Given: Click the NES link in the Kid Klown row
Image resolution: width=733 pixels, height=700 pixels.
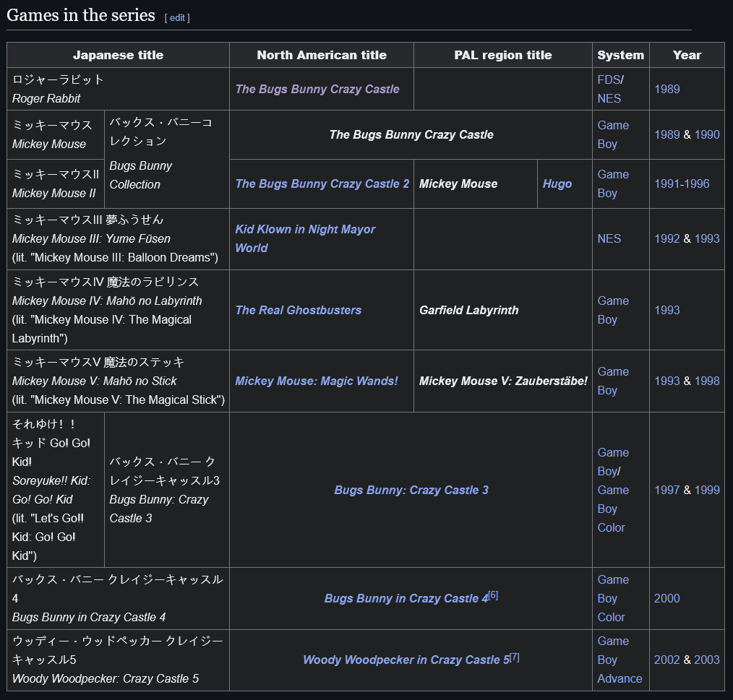Looking at the screenshot, I should (609, 238).
